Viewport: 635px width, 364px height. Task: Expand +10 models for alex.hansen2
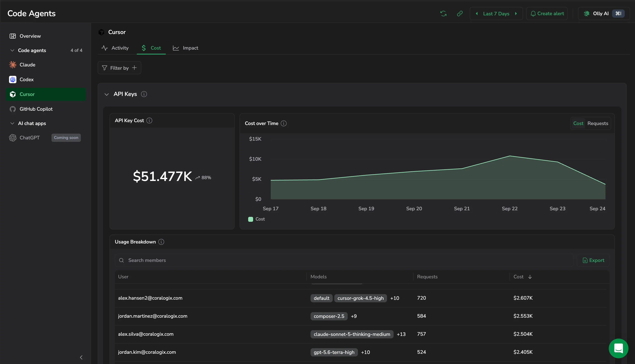click(x=395, y=298)
